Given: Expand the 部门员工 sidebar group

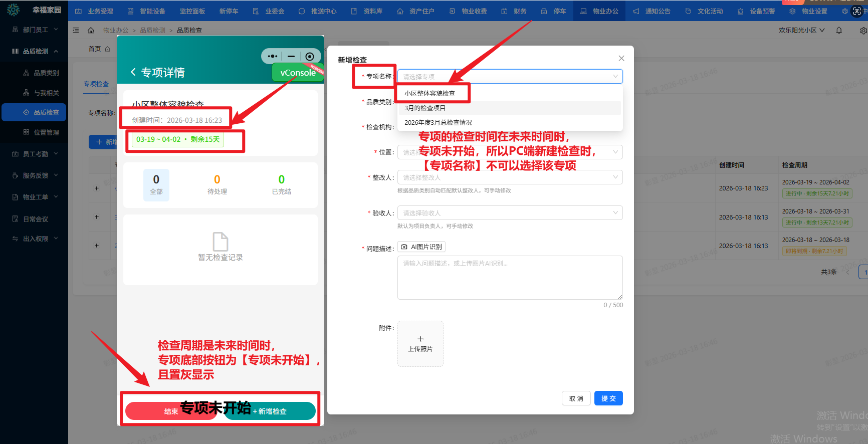Looking at the screenshot, I should [34, 30].
